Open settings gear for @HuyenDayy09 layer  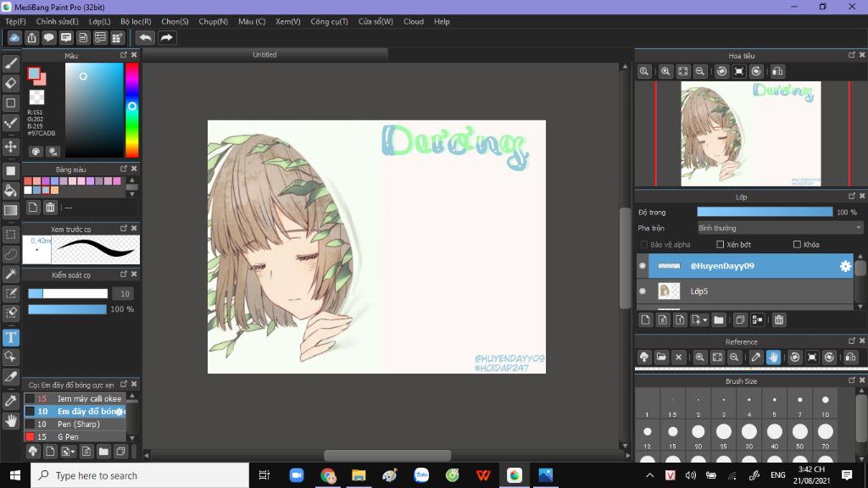(845, 266)
